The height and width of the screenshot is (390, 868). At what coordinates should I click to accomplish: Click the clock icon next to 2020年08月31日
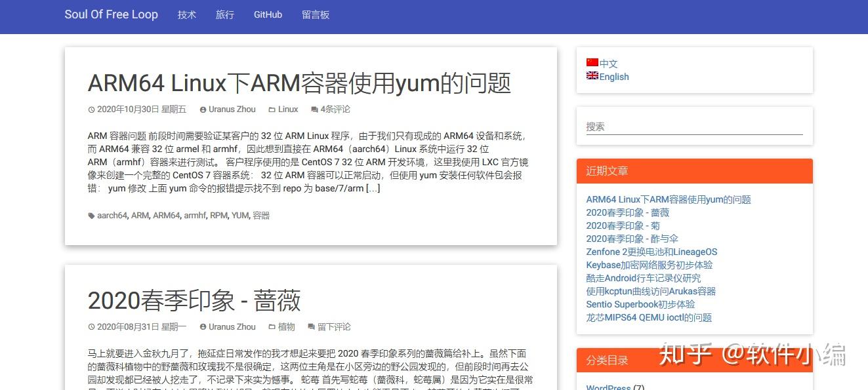coord(91,327)
